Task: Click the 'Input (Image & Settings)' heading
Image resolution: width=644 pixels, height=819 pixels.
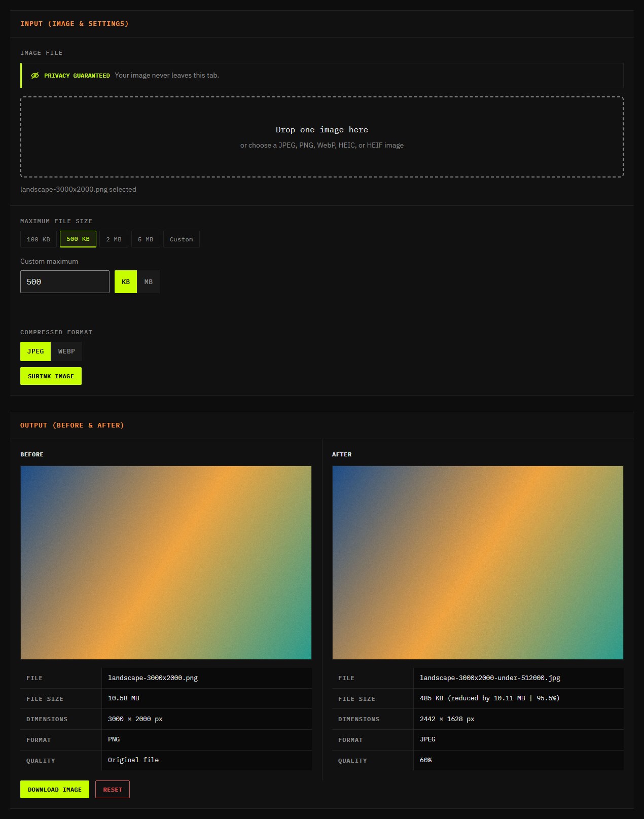Action: [x=75, y=24]
